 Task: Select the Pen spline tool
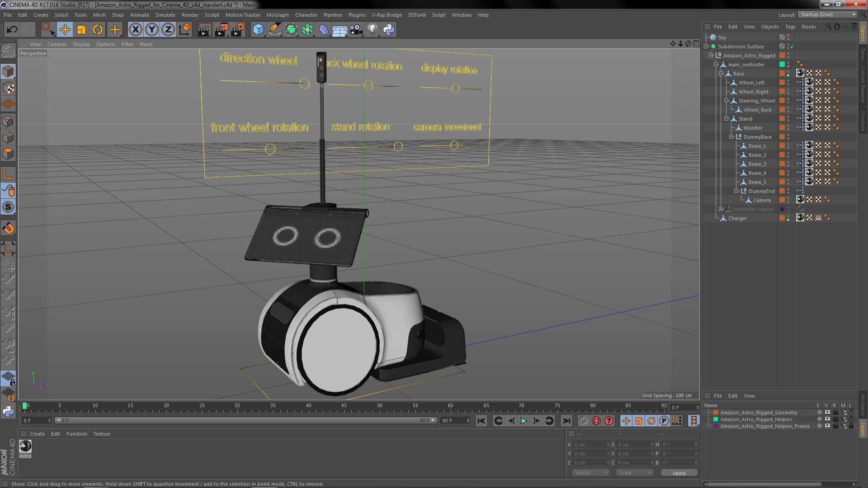click(274, 30)
